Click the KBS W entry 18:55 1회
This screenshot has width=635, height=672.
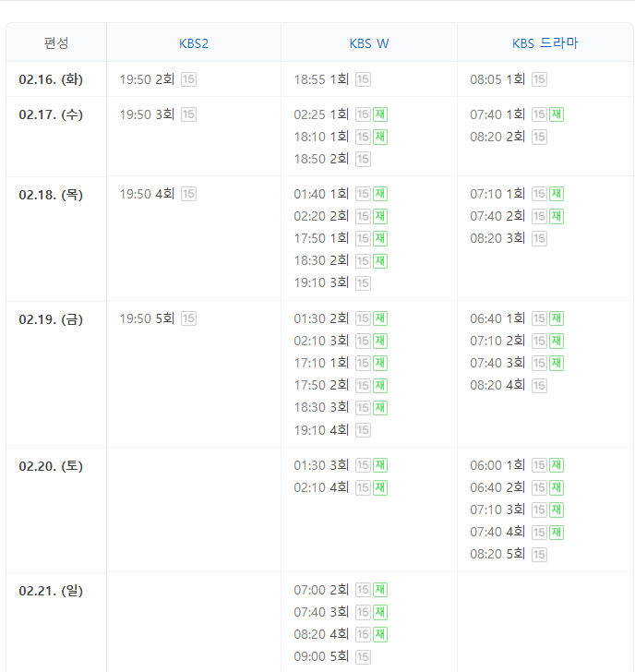pos(321,79)
